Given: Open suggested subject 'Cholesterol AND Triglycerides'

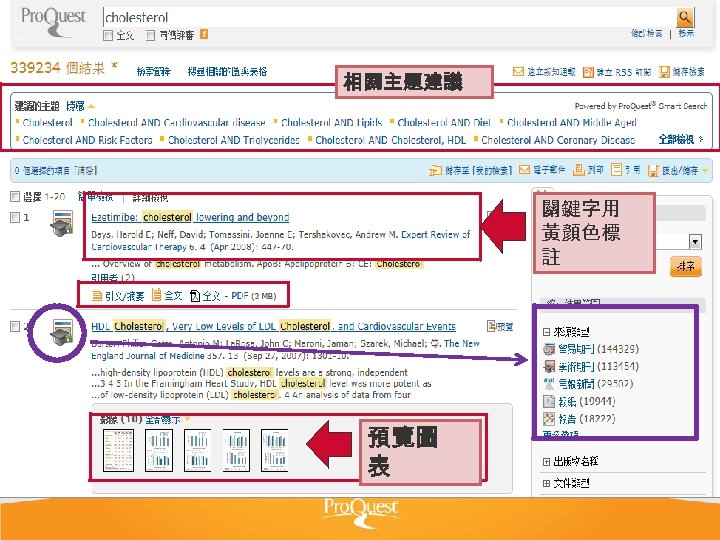Looking at the screenshot, I should click(233, 140).
